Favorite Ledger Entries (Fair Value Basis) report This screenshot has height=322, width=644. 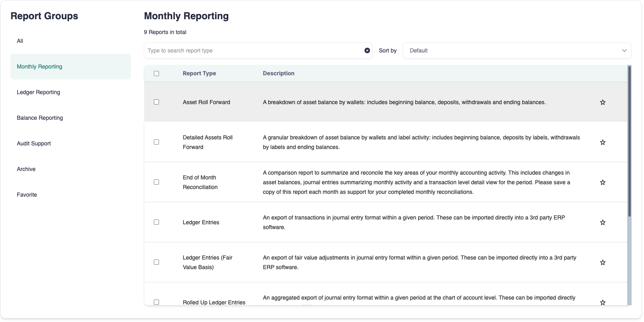[602, 262]
